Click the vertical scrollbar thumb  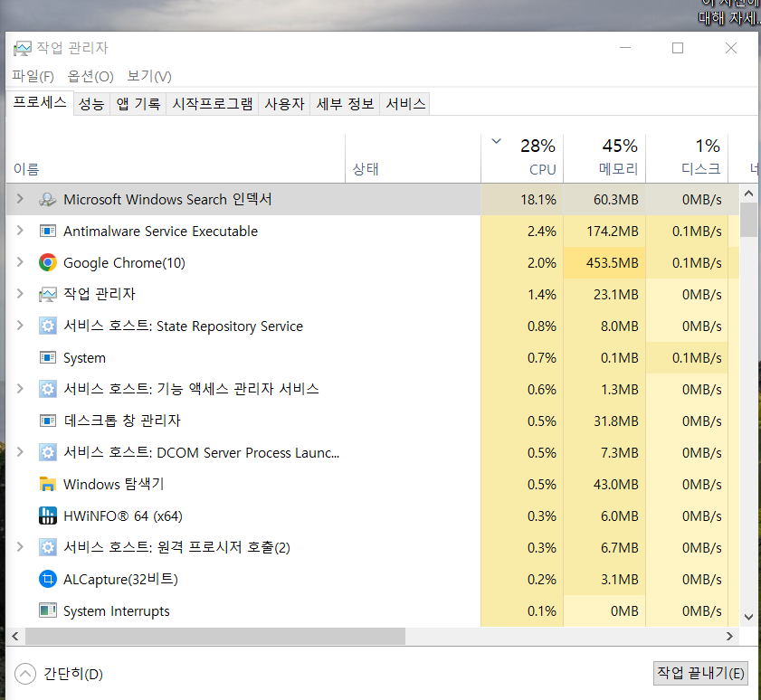click(748, 220)
